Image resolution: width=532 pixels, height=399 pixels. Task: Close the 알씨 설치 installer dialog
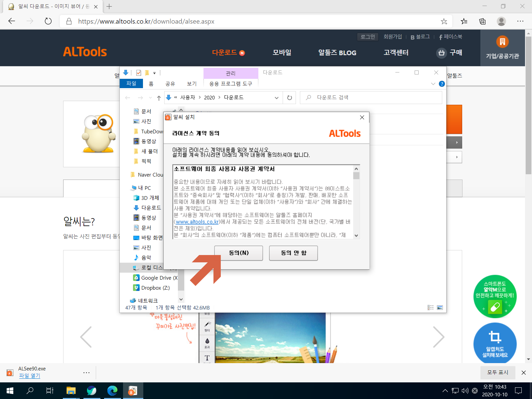point(362,117)
